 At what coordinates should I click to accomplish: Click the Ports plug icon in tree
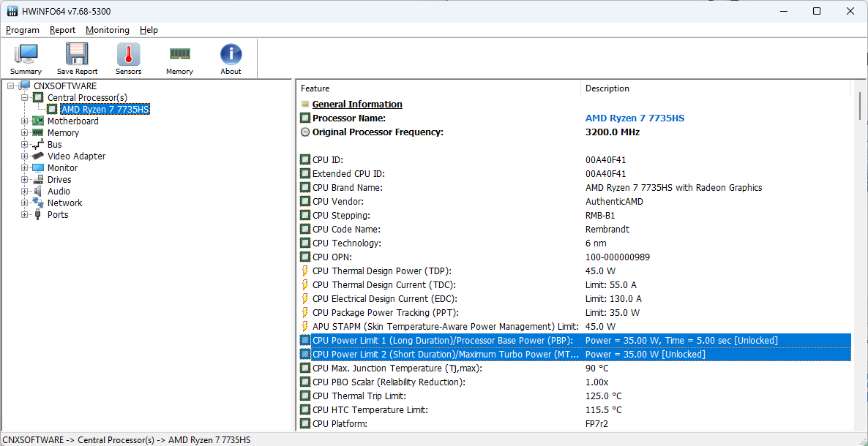38,215
